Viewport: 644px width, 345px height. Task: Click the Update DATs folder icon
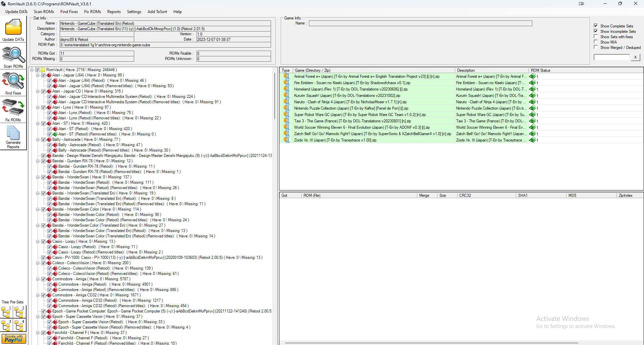(x=13, y=27)
